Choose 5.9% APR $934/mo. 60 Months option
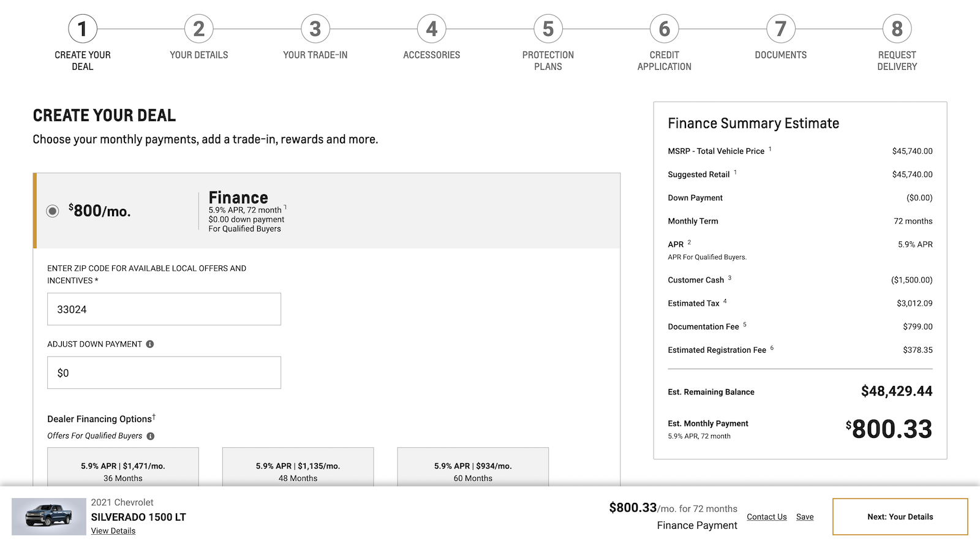980x547 pixels. tap(473, 467)
